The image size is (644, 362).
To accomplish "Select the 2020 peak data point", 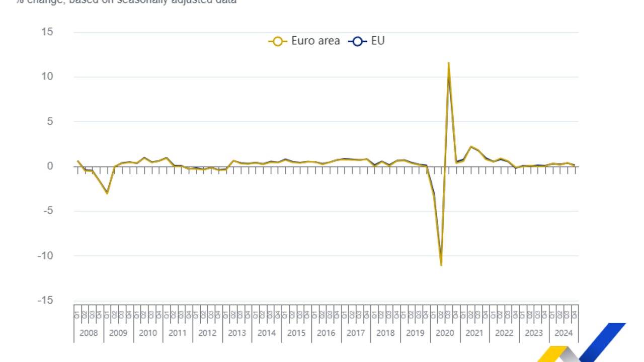I will pyautogui.click(x=448, y=63).
